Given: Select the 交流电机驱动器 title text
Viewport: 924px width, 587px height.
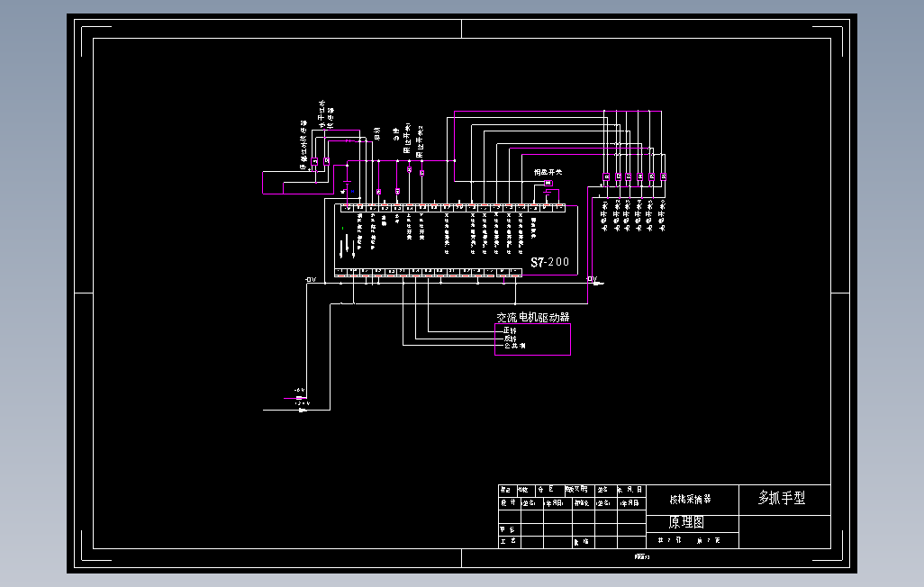Looking at the screenshot, I should [x=533, y=317].
